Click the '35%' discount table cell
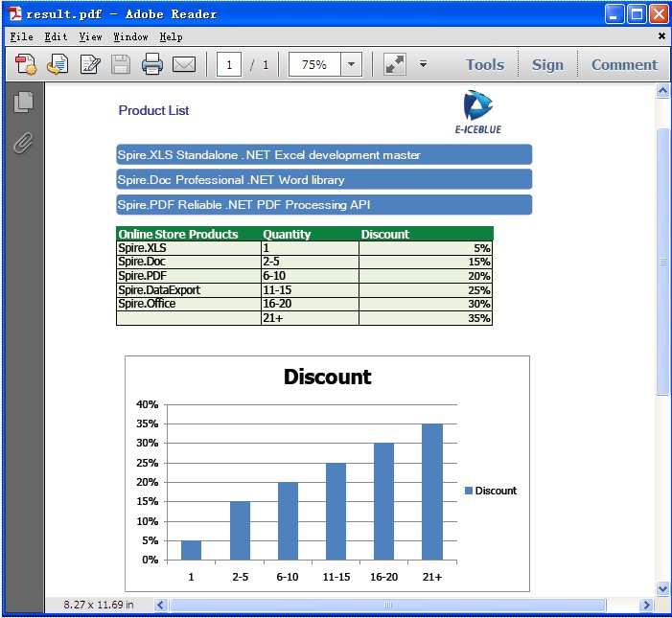672x618 pixels. [426, 318]
